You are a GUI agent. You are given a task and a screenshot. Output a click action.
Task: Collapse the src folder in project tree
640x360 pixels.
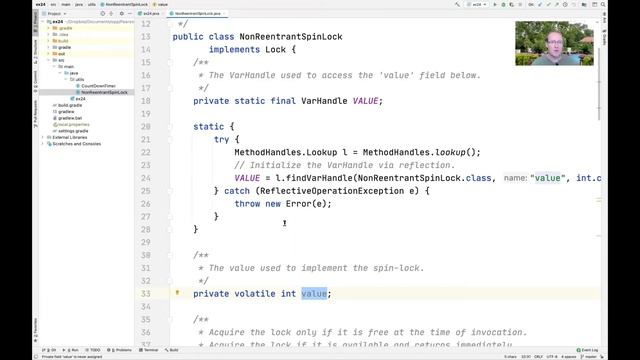(49, 60)
